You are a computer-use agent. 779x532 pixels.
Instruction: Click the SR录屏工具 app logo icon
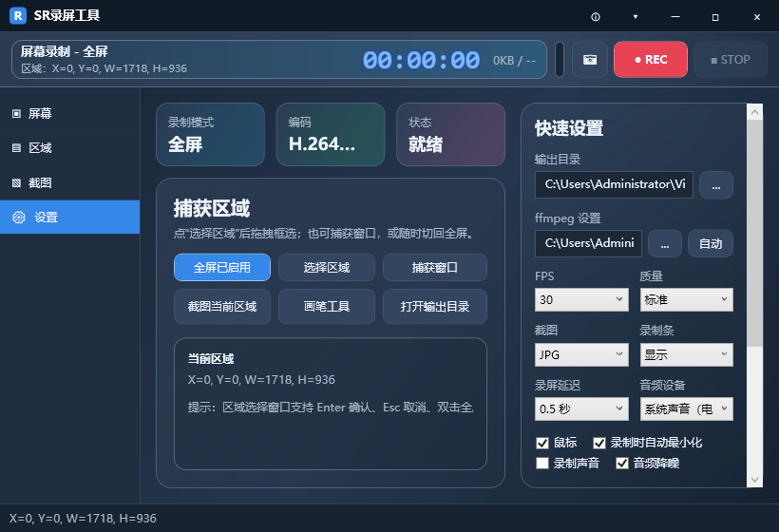click(x=18, y=16)
